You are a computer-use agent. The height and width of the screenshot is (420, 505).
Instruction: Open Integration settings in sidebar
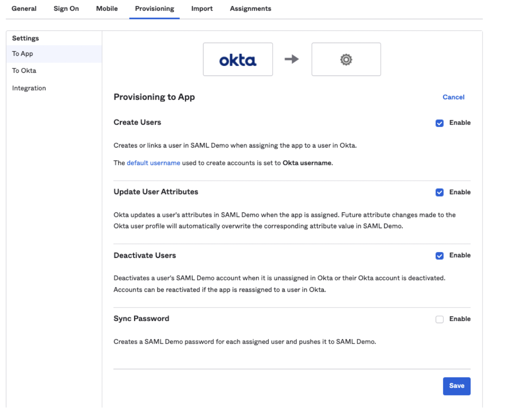pos(29,88)
